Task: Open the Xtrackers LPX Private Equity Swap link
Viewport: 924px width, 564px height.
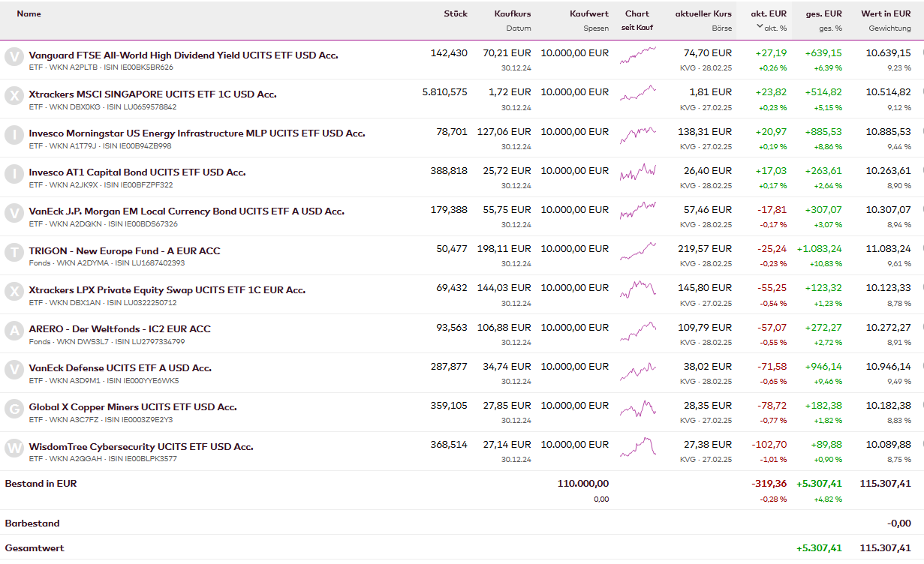Action: click(x=167, y=290)
